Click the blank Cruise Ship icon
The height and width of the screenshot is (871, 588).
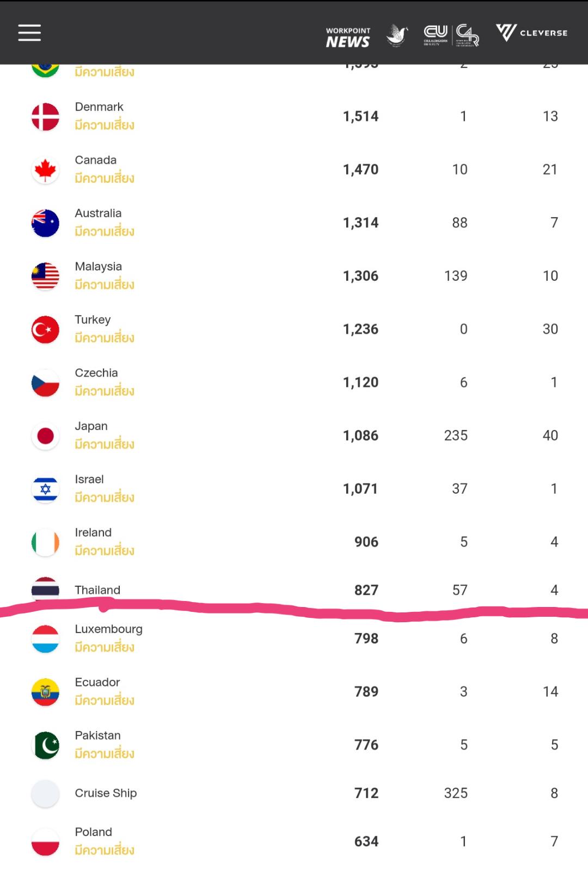(x=45, y=794)
